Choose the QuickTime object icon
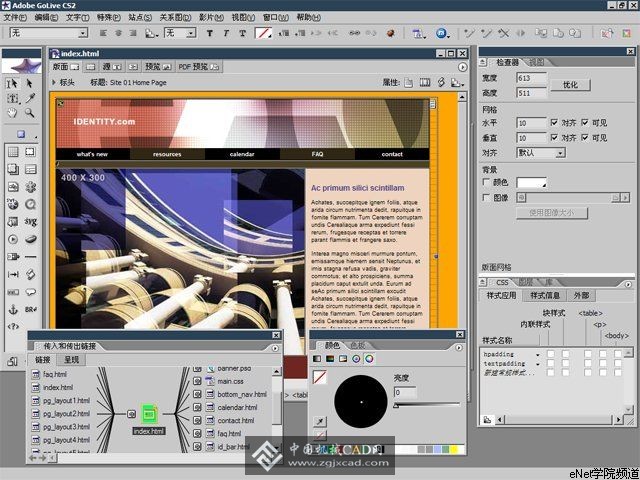Viewport: 640px width, 480px height. pyautogui.click(x=31, y=204)
